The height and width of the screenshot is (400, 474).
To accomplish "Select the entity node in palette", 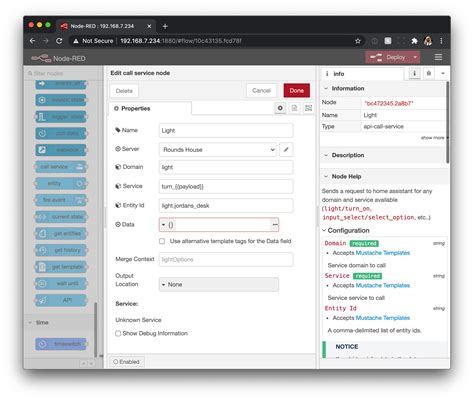I will point(61,183).
